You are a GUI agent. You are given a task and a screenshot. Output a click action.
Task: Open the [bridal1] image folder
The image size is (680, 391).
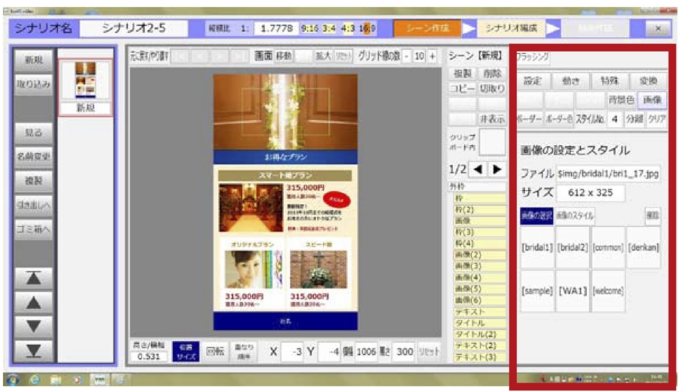tap(537, 248)
